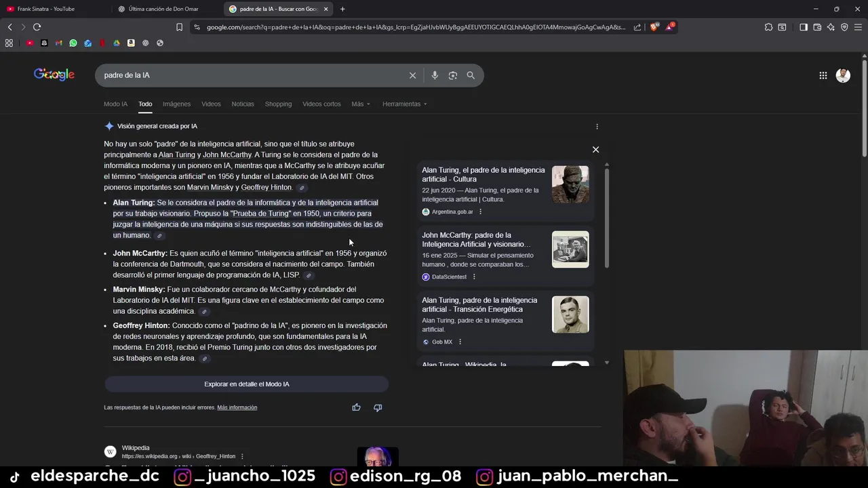The width and height of the screenshot is (868, 488).
Task: Click the Google logo
Action: 54,75
